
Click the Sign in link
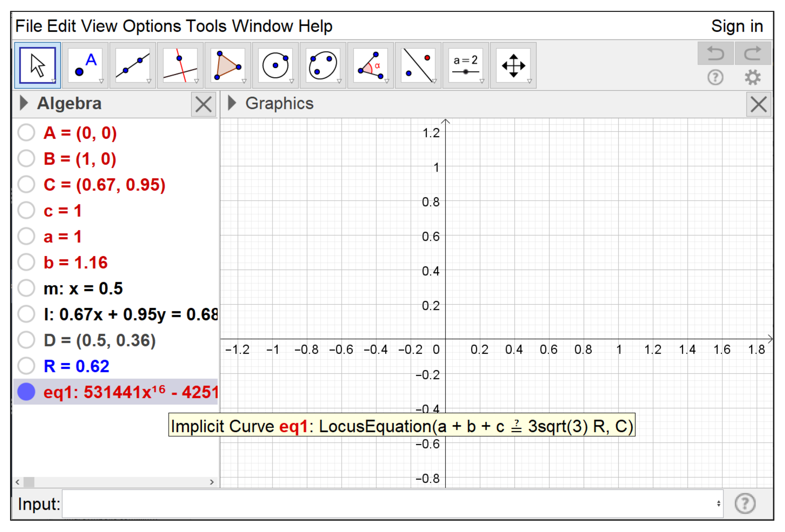coord(737,26)
